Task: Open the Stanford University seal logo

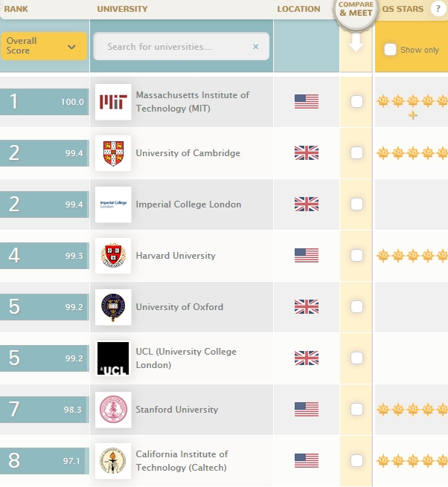Action: 113,410
